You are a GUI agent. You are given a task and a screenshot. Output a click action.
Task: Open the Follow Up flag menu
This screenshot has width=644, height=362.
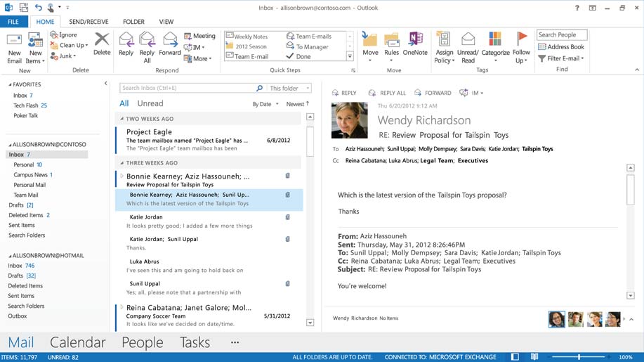coord(521,48)
